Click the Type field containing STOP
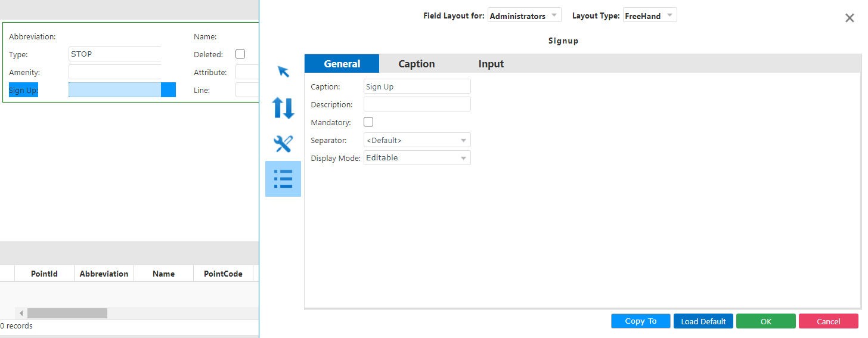Image resolution: width=868 pixels, height=338 pixels. click(115, 54)
